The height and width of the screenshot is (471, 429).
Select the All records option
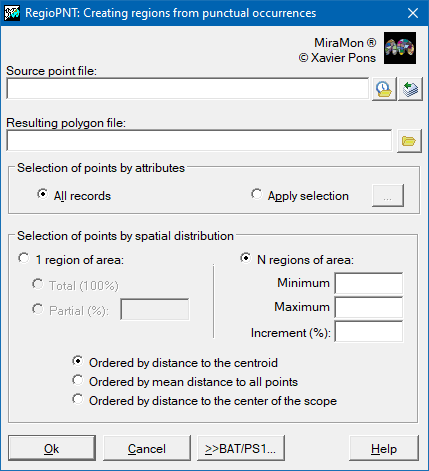pyautogui.click(x=74, y=196)
